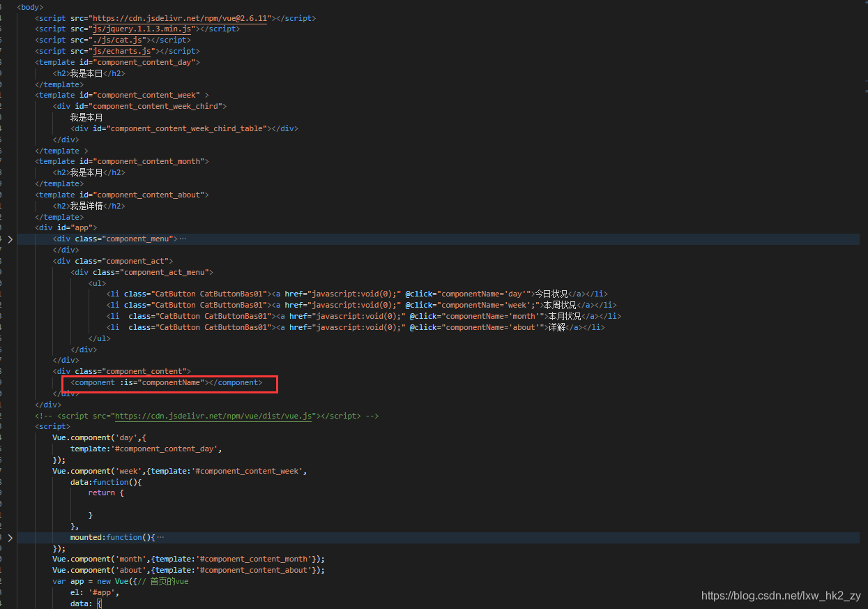This screenshot has height=609, width=868.
Task: Click the el: '#app' line
Action: [94, 593]
